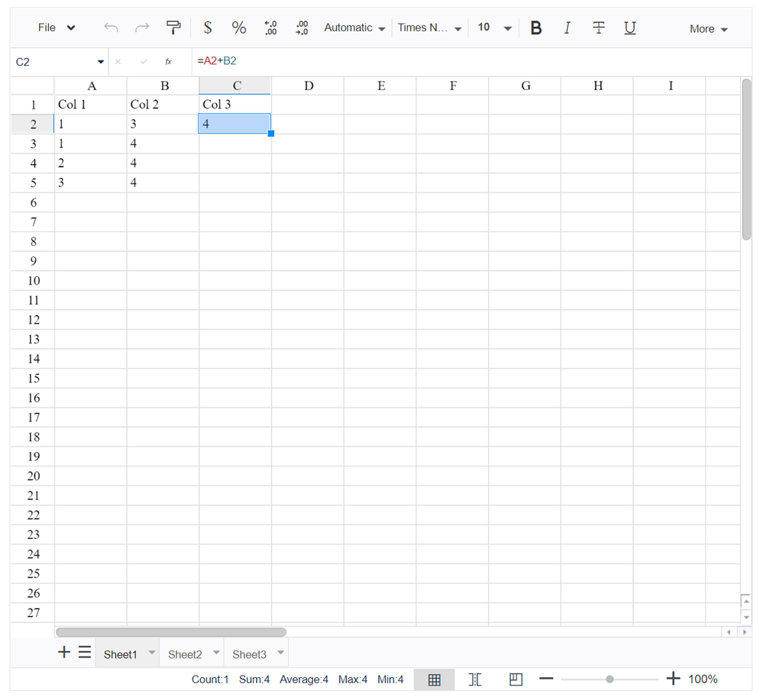Select column A header
This screenshot has height=700, width=763.
coord(91,86)
